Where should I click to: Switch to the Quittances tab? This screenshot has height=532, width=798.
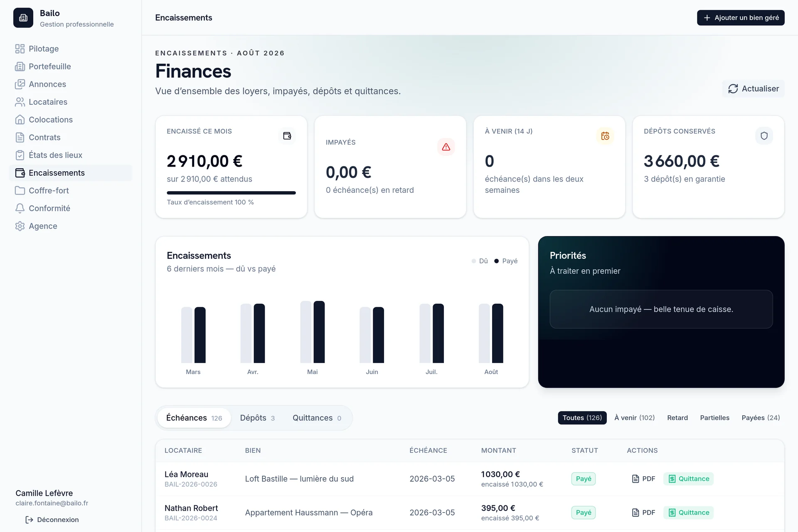(x=317, y=418)
